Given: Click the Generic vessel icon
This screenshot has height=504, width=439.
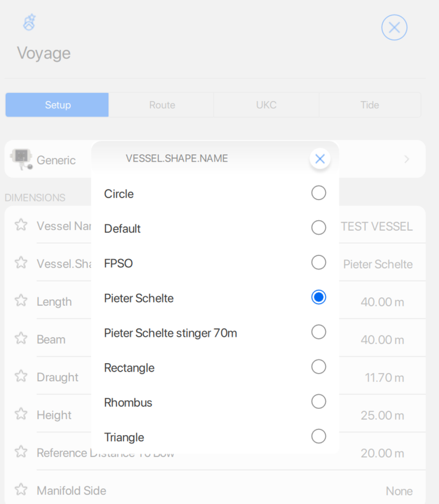Looking at the screenshot, I should point(21,159).
